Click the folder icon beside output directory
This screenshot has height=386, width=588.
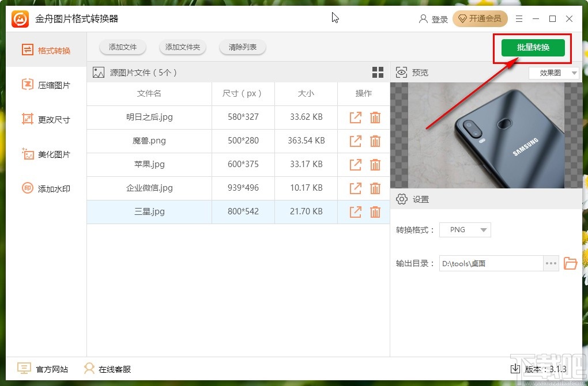[570, 263]
